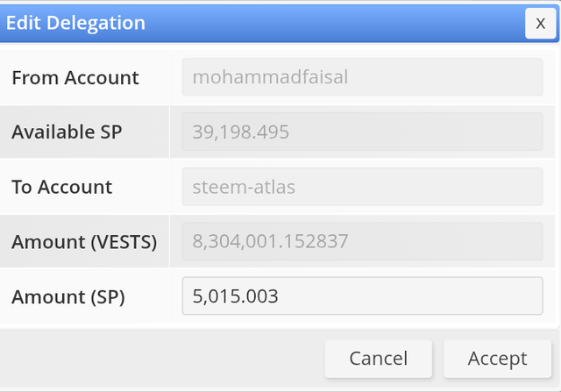561x392 pixels.
Task: Click the From Account field showing mohammadfaisal
Action: coord(362,77)
